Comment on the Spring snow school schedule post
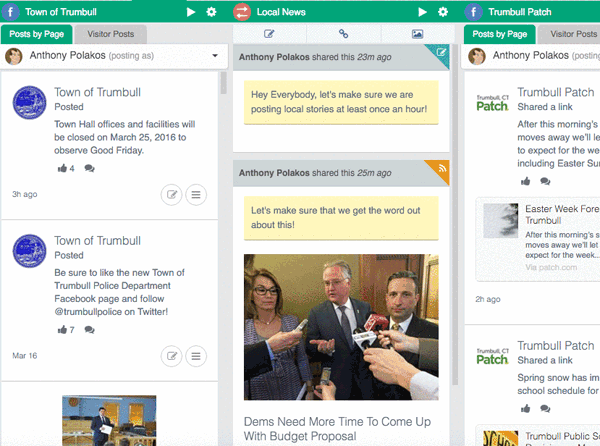Image resolution: width=600 pixels, height=446 pixels. pyautogui.click(x=545, y=409)
